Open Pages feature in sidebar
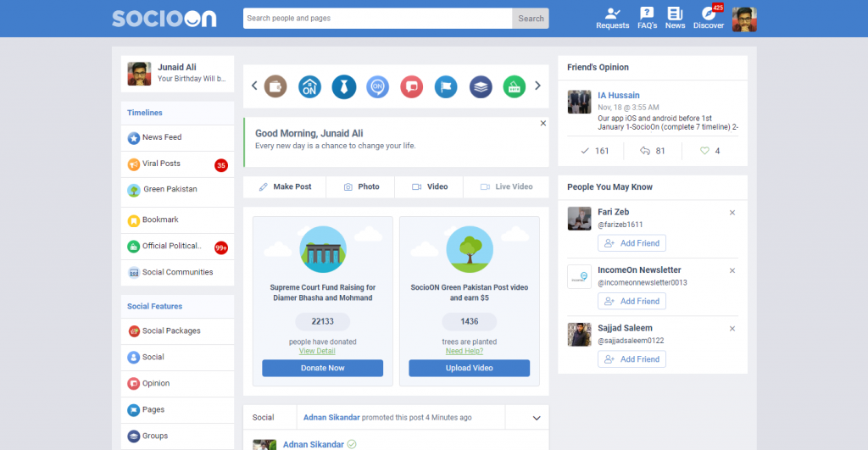This screenshot has width=868, height=450. click(x=177, y=409)
